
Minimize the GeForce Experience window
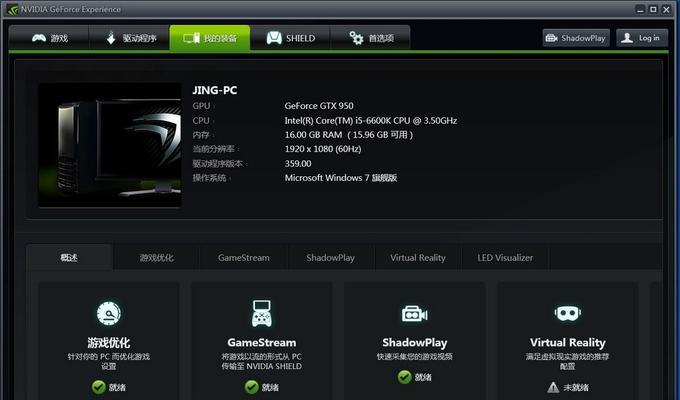point(640,10)
